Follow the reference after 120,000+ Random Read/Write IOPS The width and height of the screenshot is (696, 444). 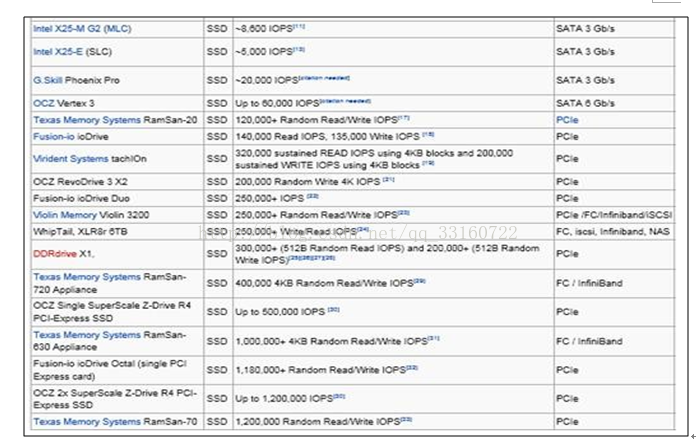[x=403, y=118]
